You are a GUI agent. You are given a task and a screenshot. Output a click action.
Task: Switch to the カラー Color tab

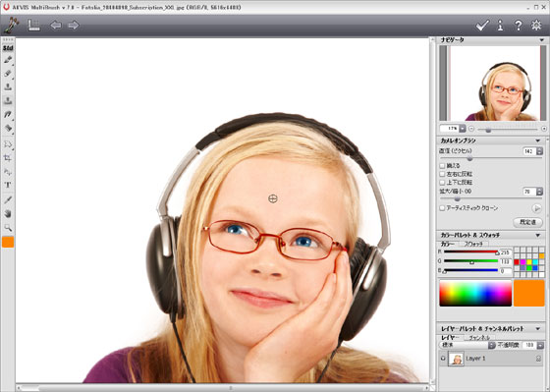click(x=448, y=244)
